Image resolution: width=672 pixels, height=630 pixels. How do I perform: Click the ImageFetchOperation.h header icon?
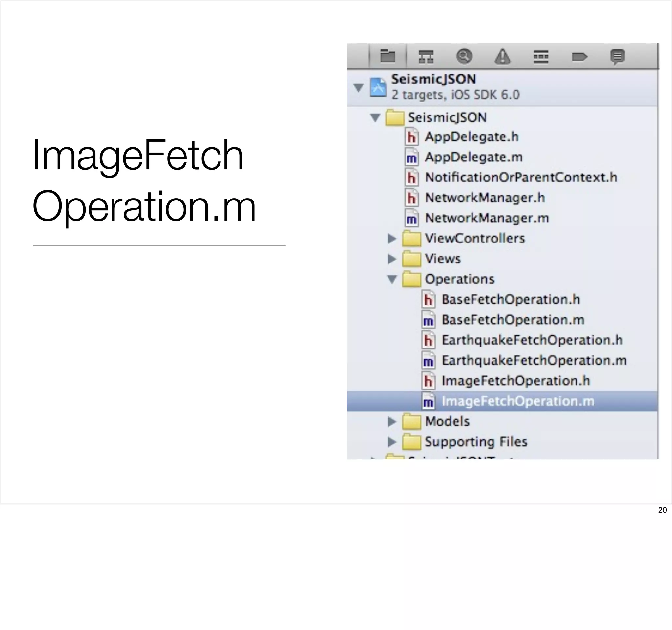(x=428, y=381)
